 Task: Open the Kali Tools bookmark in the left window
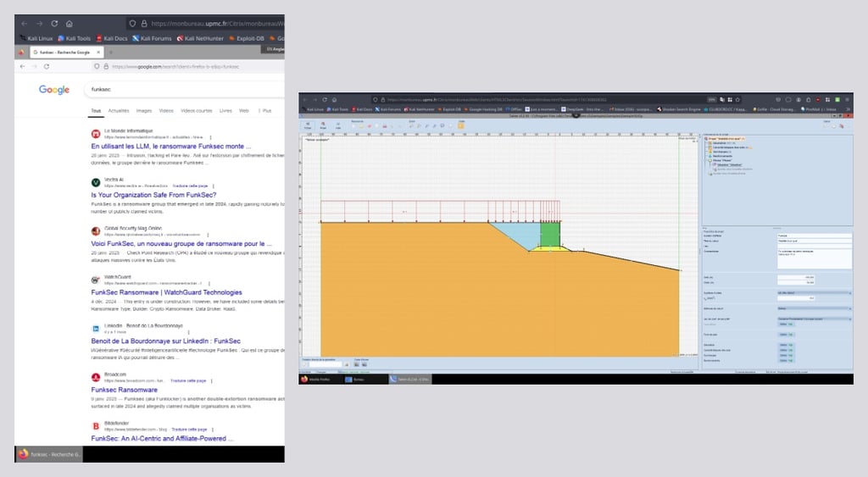(x=75, y=39)
